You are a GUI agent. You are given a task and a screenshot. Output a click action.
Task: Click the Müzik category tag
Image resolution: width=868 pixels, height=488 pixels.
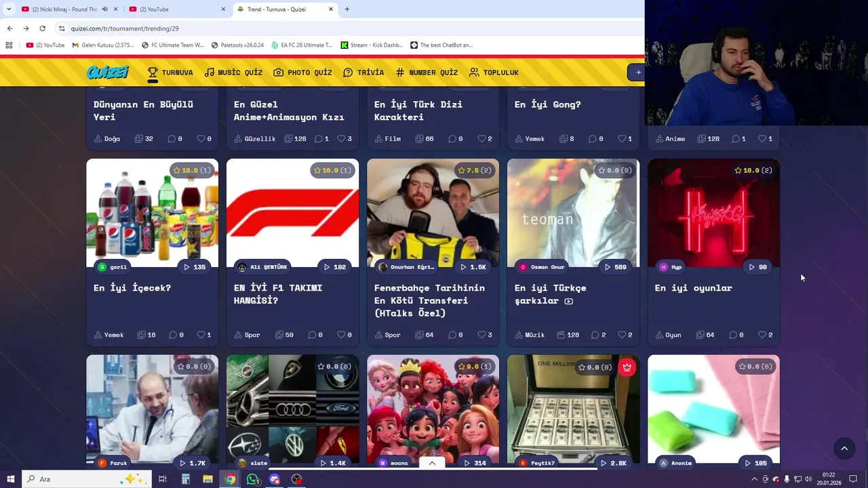click(530, 335)
